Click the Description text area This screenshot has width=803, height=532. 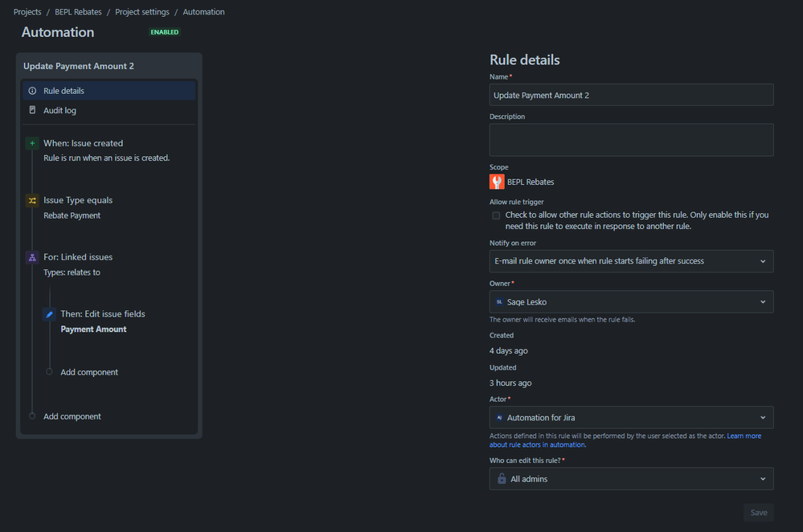click(632, 140)
